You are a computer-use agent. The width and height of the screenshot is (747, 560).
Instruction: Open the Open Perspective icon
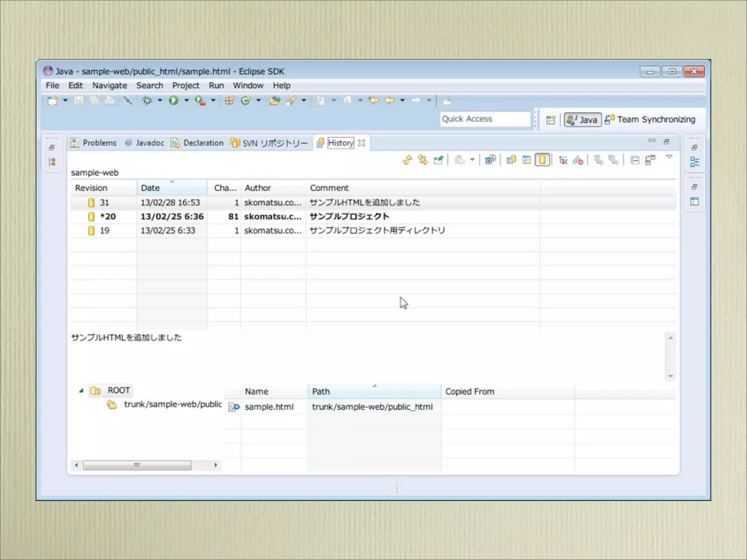click(550, 120)
